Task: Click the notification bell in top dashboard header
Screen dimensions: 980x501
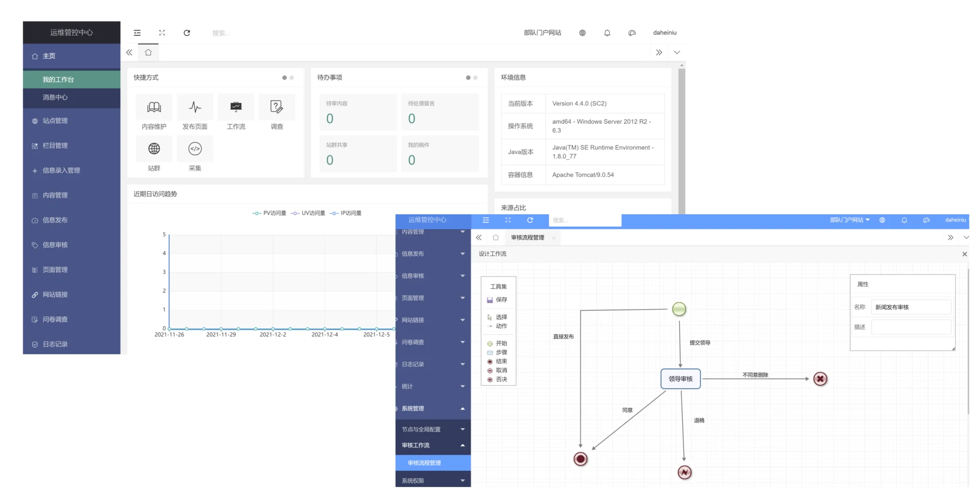Action: 607,33
